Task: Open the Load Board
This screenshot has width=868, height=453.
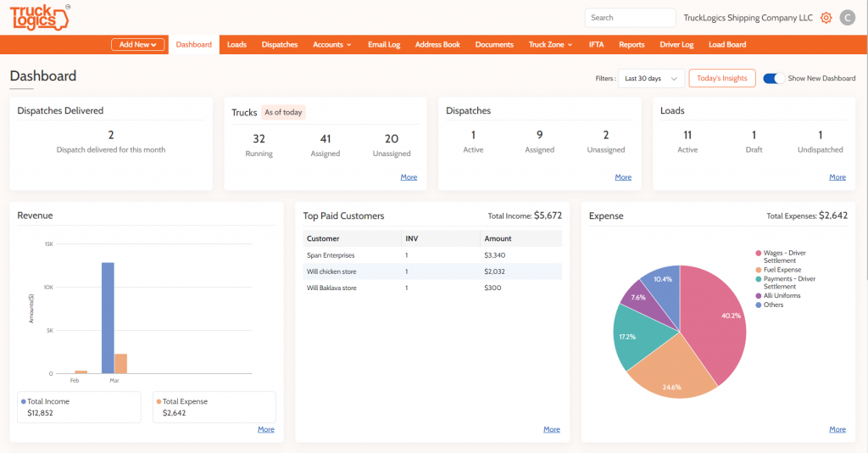Action: coord(727,44)
